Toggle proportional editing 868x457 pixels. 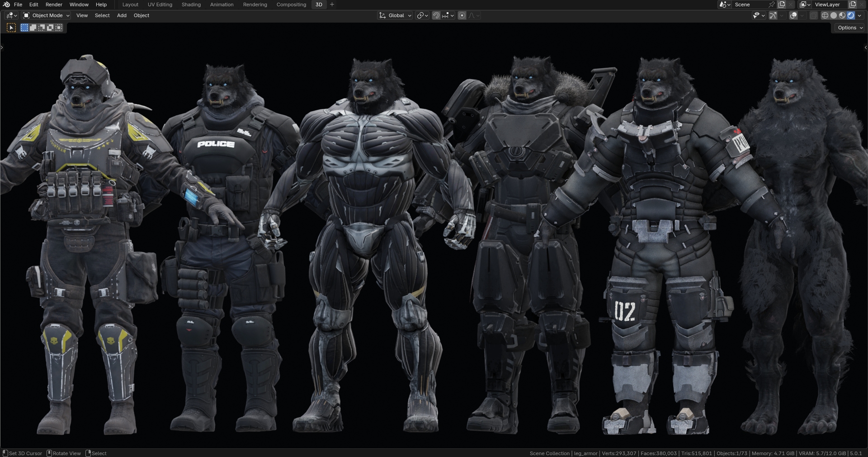462,15
